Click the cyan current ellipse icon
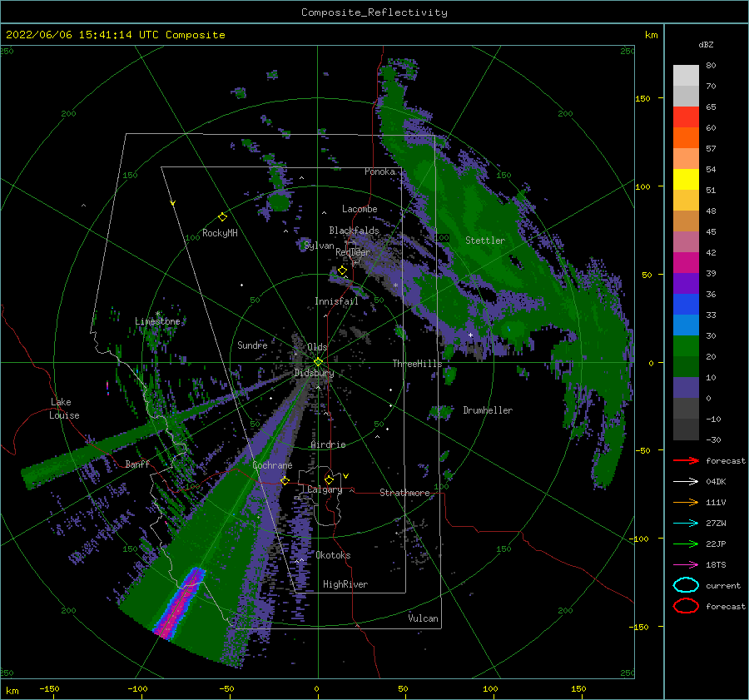Screen dimensions: 749x700 686,585
